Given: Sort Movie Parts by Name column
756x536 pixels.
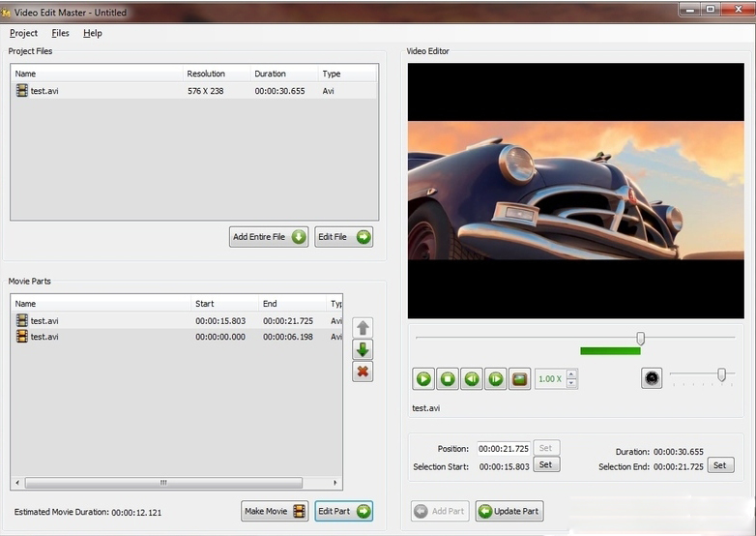Looking at the screenshot, I should coord(101,304).
